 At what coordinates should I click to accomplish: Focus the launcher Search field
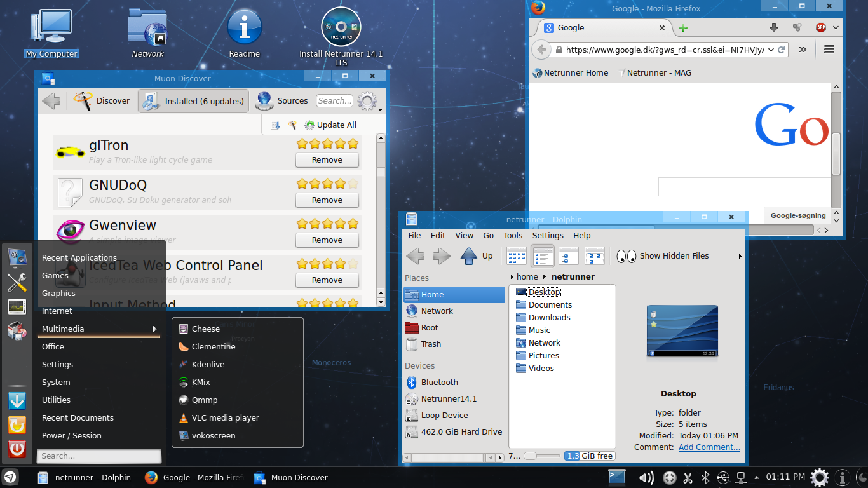99,456
